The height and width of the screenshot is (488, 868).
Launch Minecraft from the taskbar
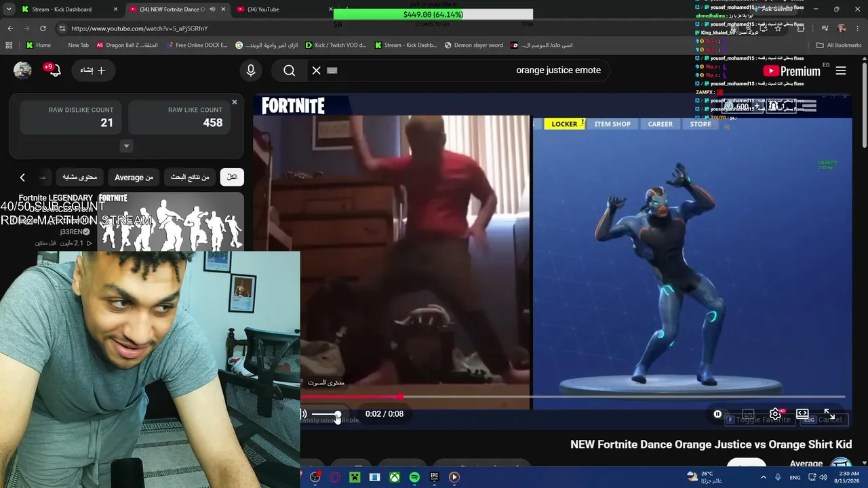point(355,477)
